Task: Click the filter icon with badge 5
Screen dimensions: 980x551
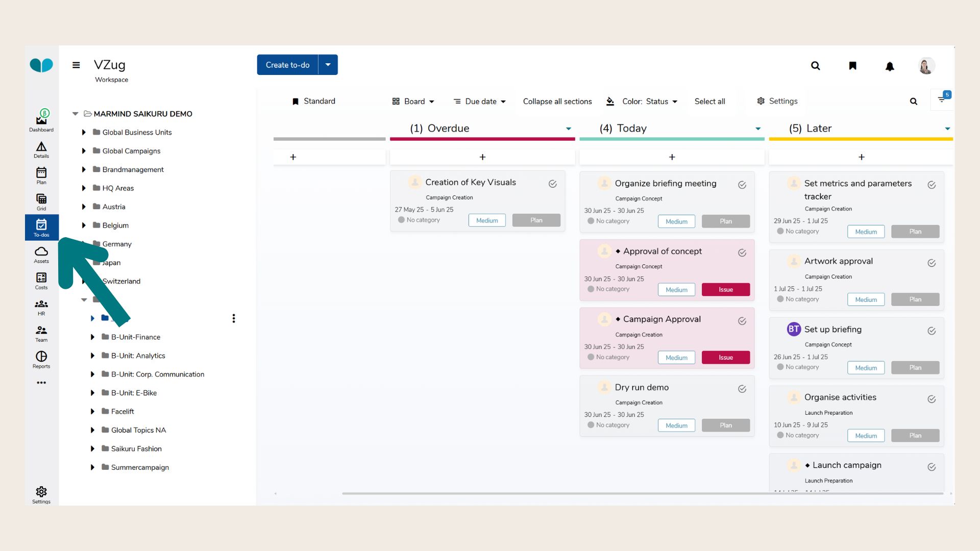Action: point(942,100)
